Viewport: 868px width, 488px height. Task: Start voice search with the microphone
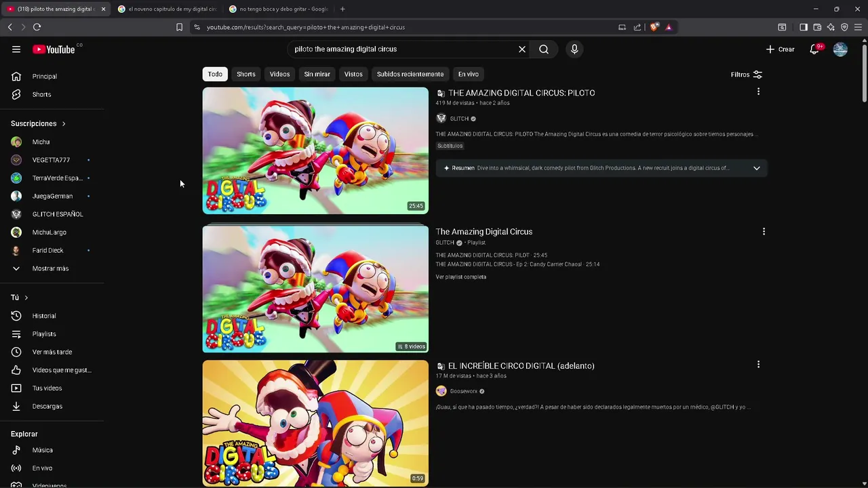pos(574,49)
